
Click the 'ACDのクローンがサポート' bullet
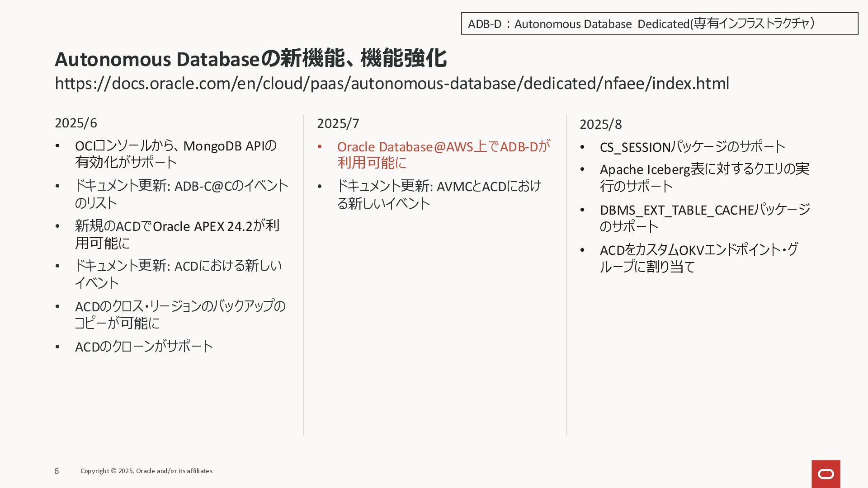[x=144, y=347]
